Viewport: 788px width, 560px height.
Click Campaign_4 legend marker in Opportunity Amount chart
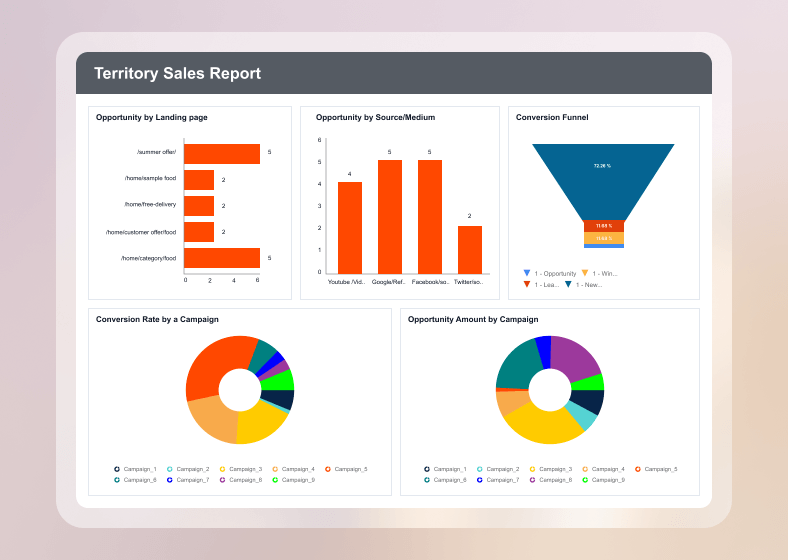(585, 469)
